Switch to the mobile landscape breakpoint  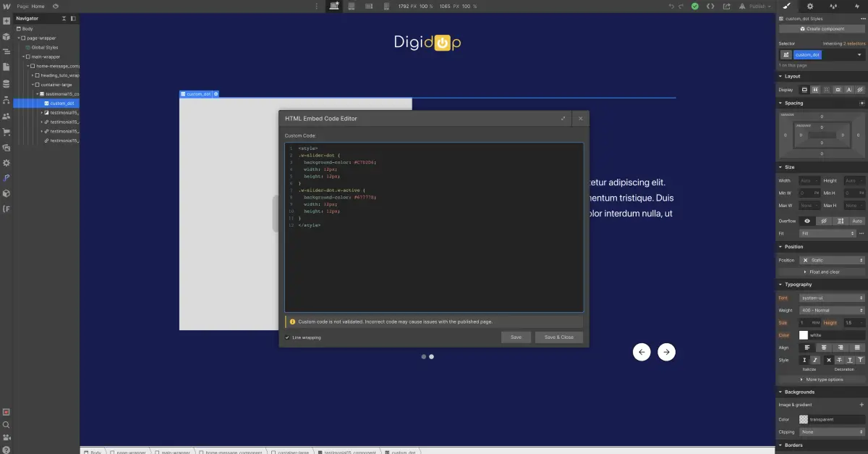369,6
